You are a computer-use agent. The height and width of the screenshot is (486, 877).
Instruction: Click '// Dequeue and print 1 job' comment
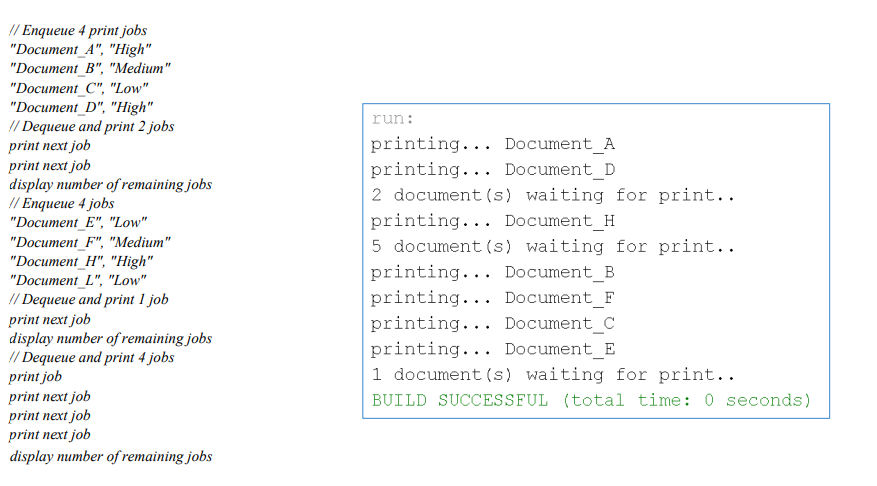coord(89,300)
